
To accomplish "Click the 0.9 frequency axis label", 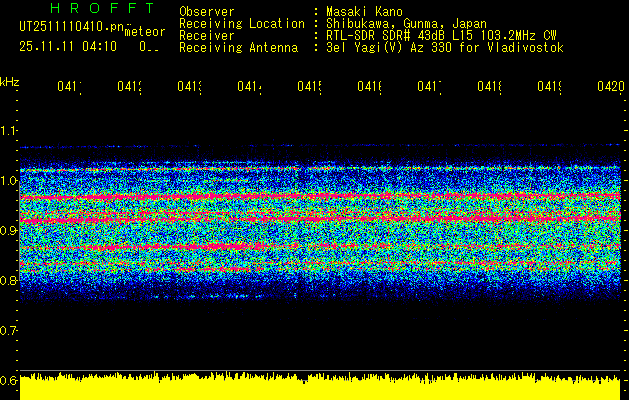I will (8, 230).
